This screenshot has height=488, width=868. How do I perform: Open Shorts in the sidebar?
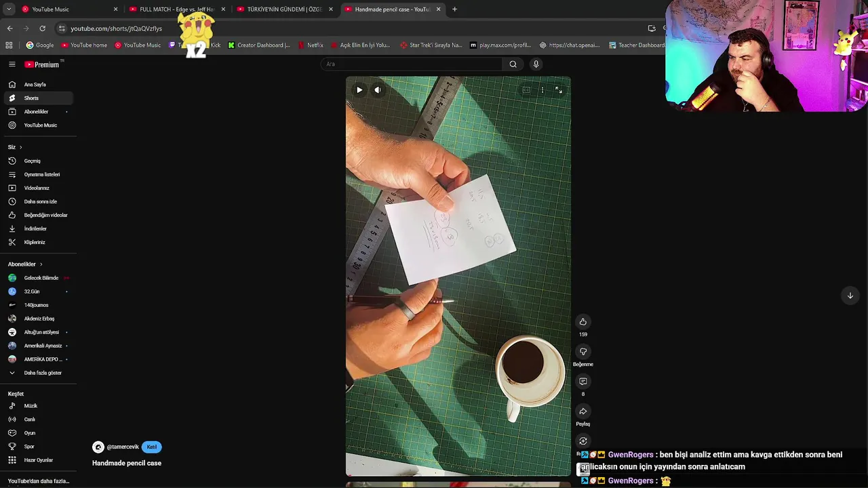(38, 98)
